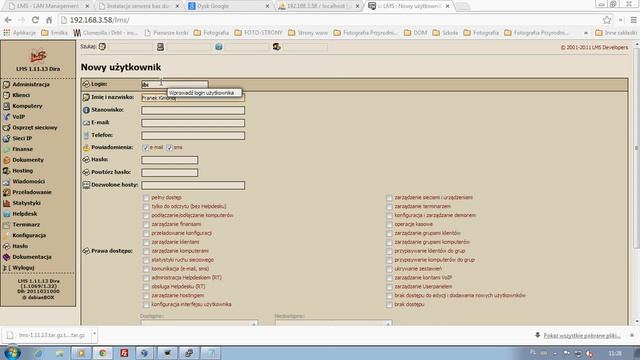Screen dimensions: 640x360
Task: Click Pokaż wszystkie pobrane pliki link
Action: [x=582, y=336]
